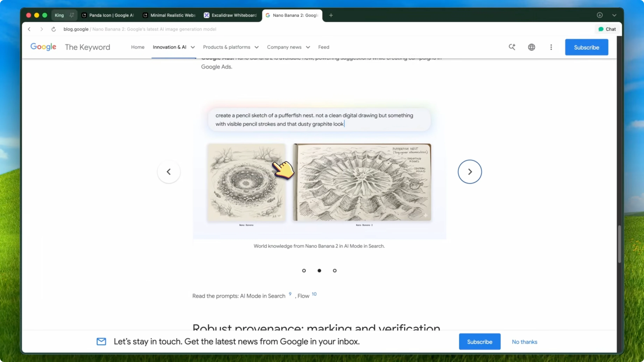The image size is (644, 362).
Task: Click the blue Subscribe button
Action: pos(586,47)
